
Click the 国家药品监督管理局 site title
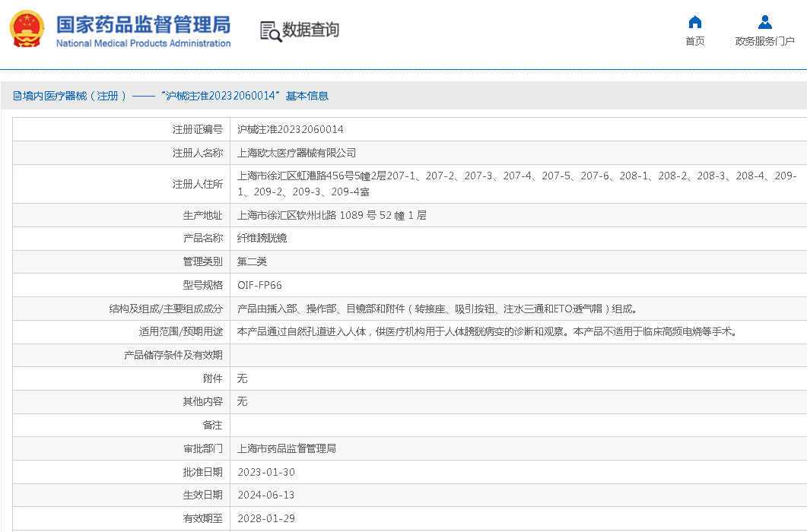143,24
